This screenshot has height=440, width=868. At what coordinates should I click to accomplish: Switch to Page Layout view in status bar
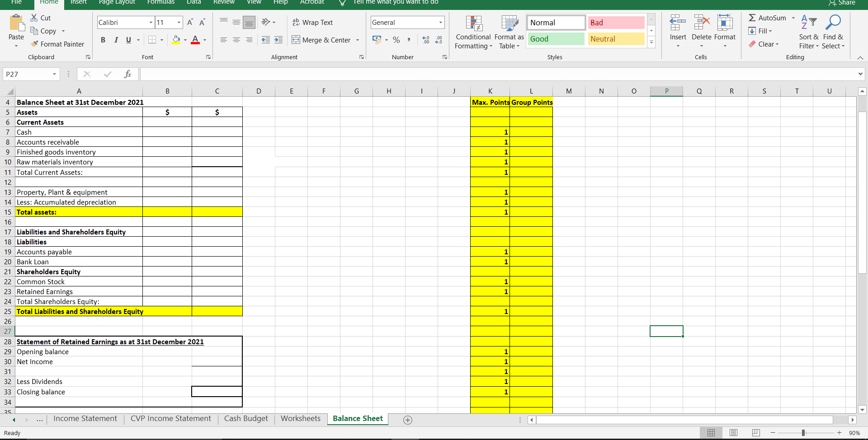(733, 433)
